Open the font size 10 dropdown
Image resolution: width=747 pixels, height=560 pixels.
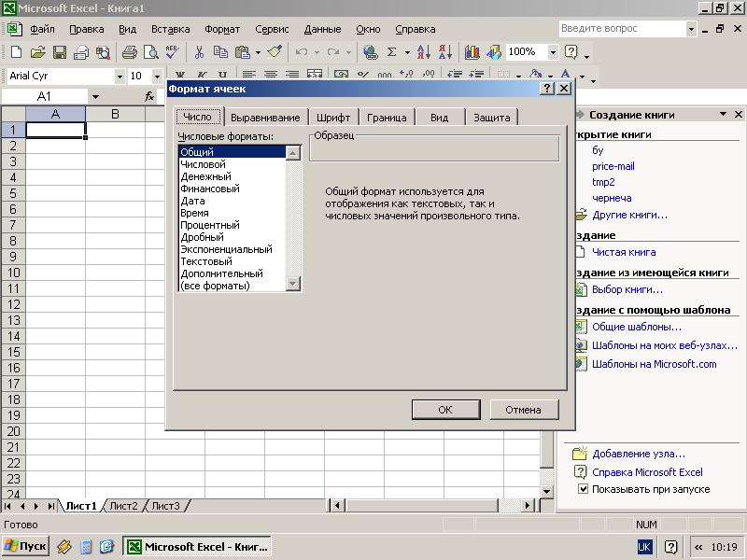[x=157, y=77]
